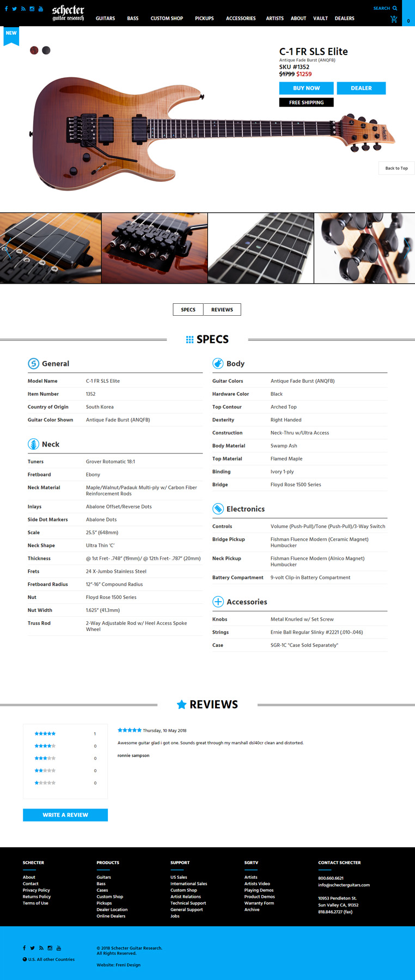
Task: Open the Floyd Rose bridge thumbnail
Action: tap(155, 248)
